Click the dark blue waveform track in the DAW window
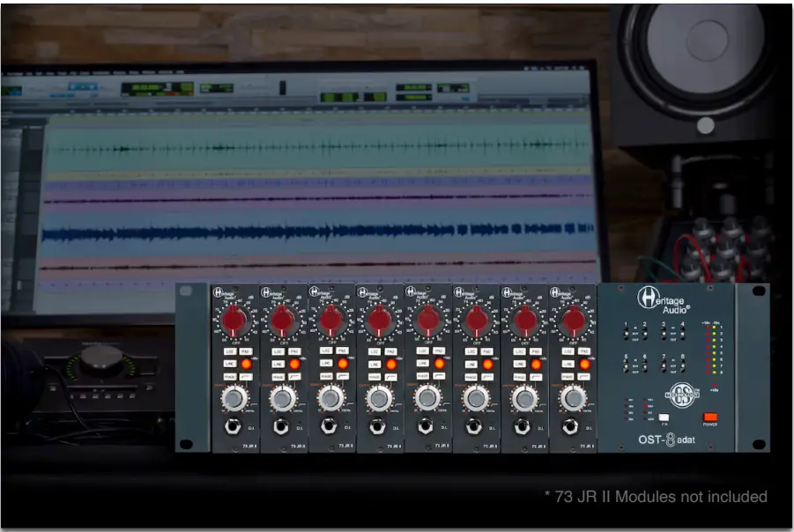This screenshot has height=532, width=794. [319, 232]
